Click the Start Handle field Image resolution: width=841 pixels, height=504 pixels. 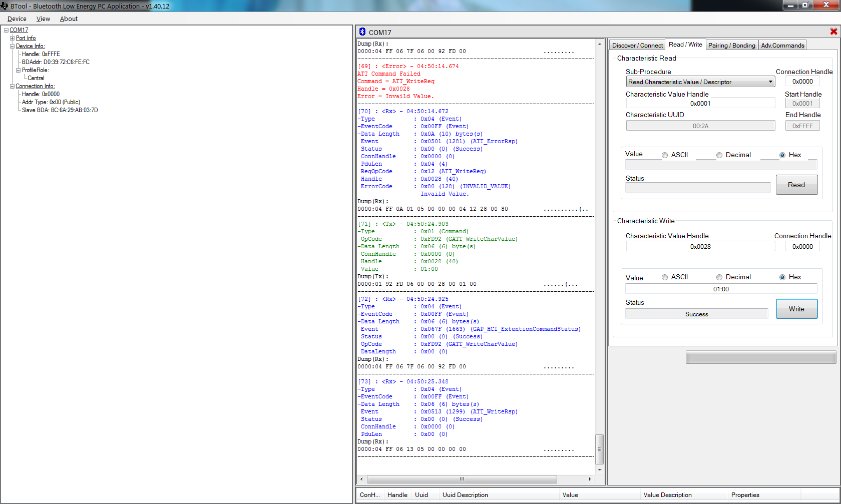802,104
